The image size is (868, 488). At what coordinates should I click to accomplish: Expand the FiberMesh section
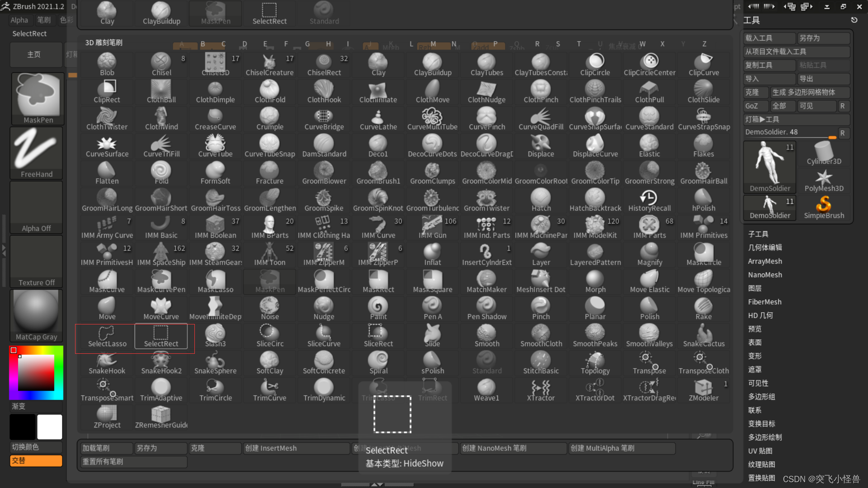pos(764,302)
